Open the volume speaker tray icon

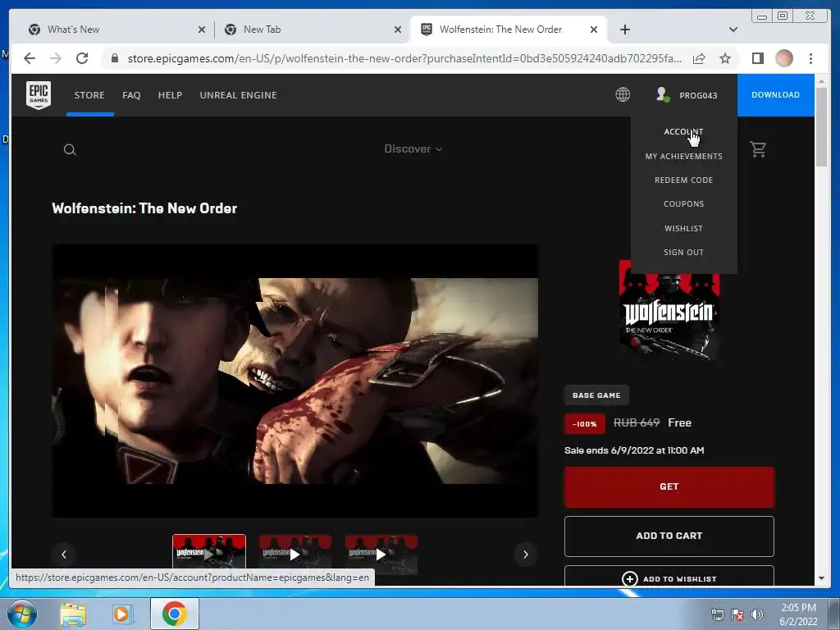click(756, 614)
